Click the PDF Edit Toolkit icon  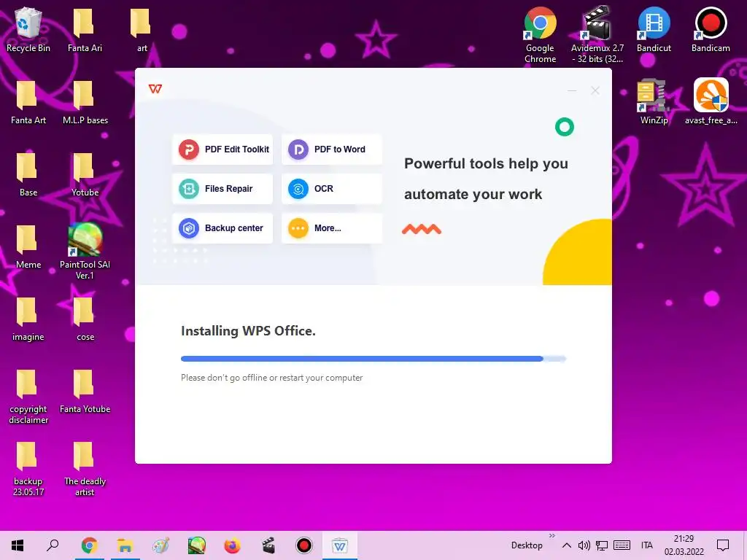point(189,149)
